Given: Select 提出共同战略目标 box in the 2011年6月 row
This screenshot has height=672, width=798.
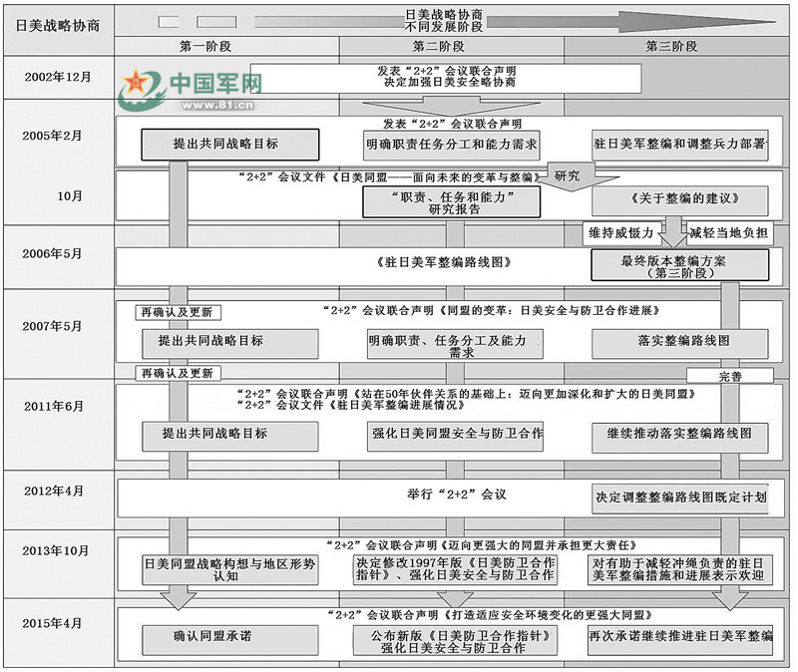Looking at the screenshot, I should click(x=230, y=436).
